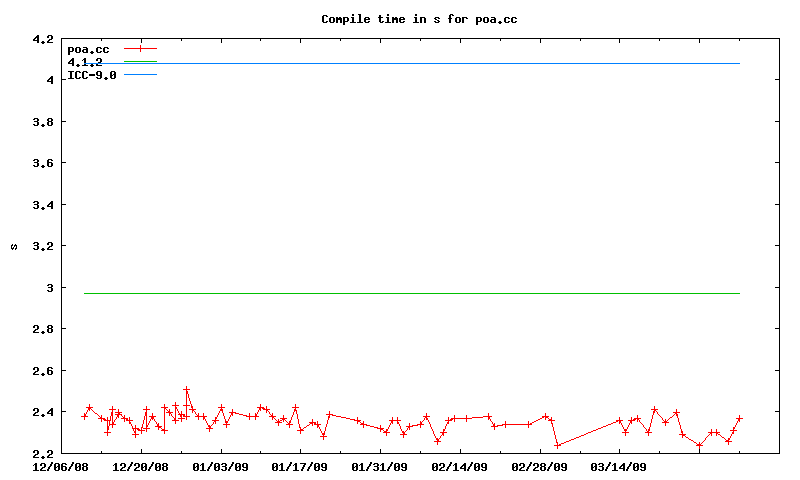Select the 02/28/09 x-axis date label
Image resolution: width=800 pixels, height=480 pixels.
540,465
